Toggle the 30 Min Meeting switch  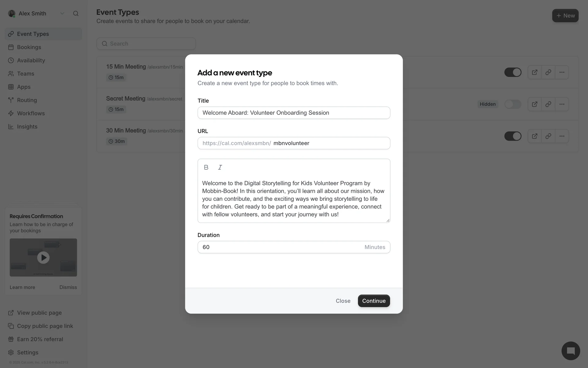coord(513,136)
